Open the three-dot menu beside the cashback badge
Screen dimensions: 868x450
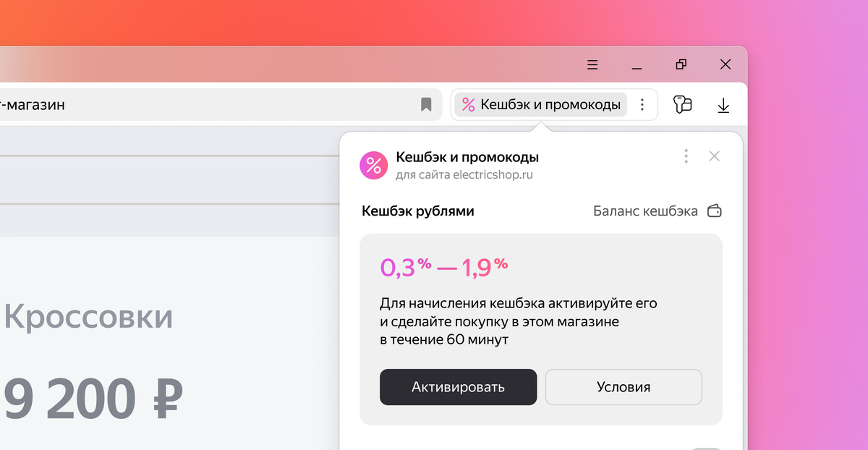[642, 104]
